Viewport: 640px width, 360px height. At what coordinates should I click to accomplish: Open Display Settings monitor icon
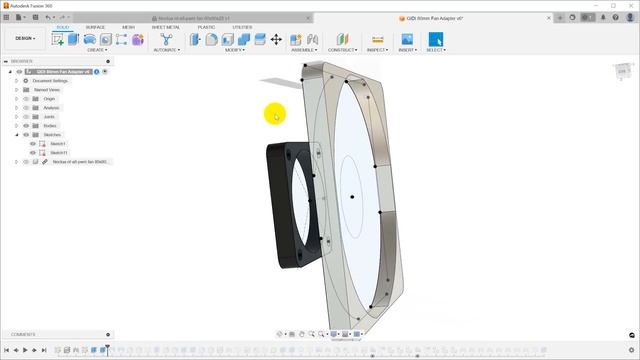pos(334,334)
